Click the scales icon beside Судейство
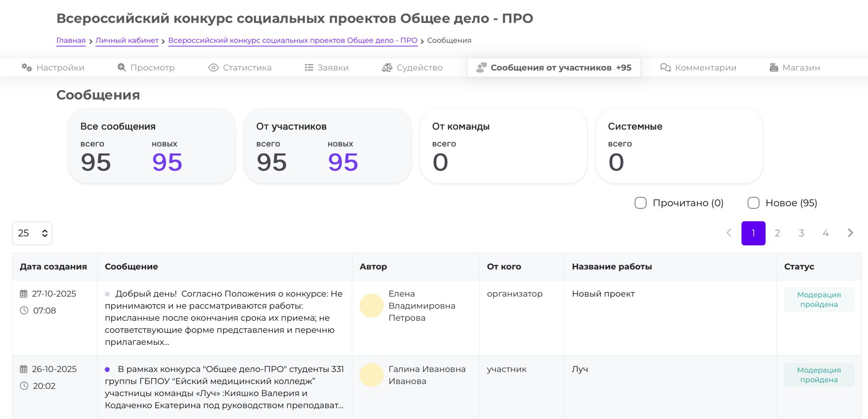This screenshot has height=419, width=868. [x=387, y=68]
